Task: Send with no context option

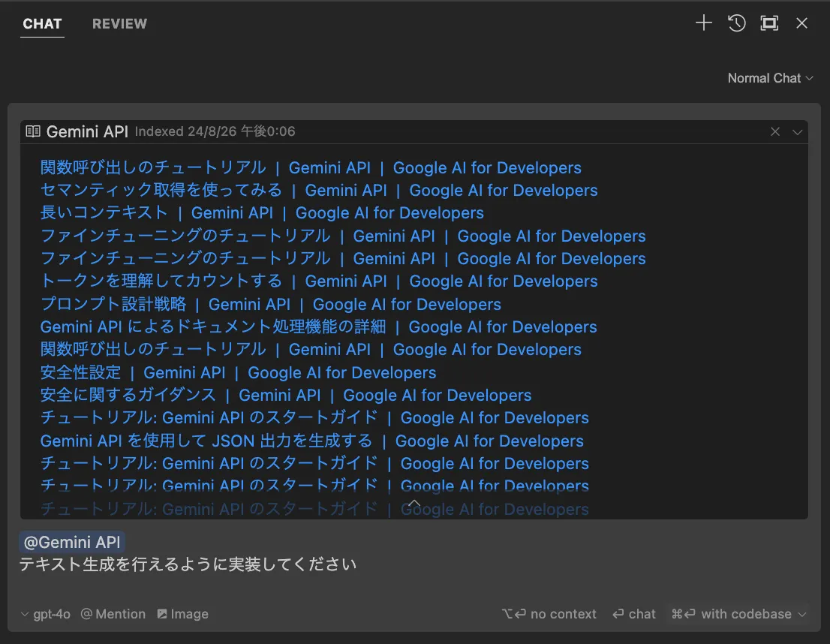Action: click(x=549, y=614)
